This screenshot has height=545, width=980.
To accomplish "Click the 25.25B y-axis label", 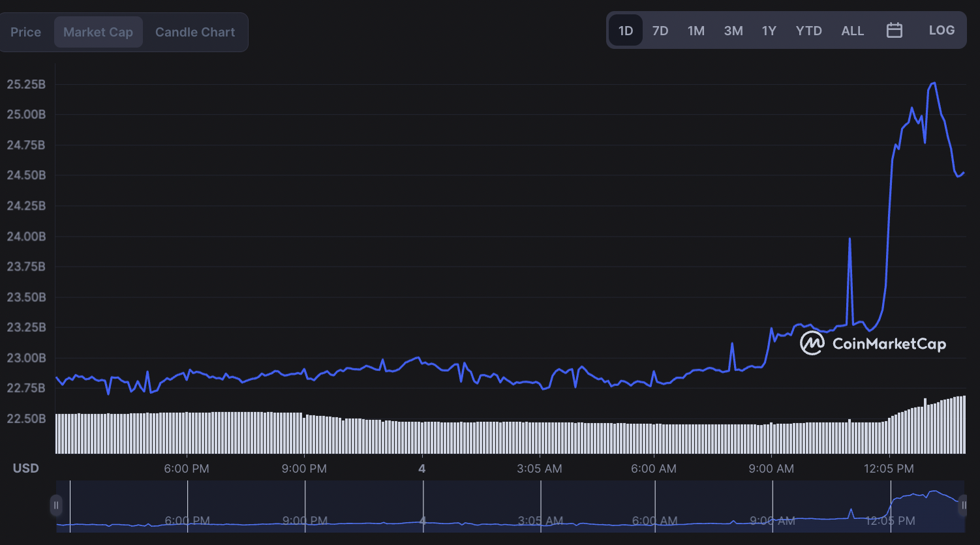I will (x=26, y=84).
